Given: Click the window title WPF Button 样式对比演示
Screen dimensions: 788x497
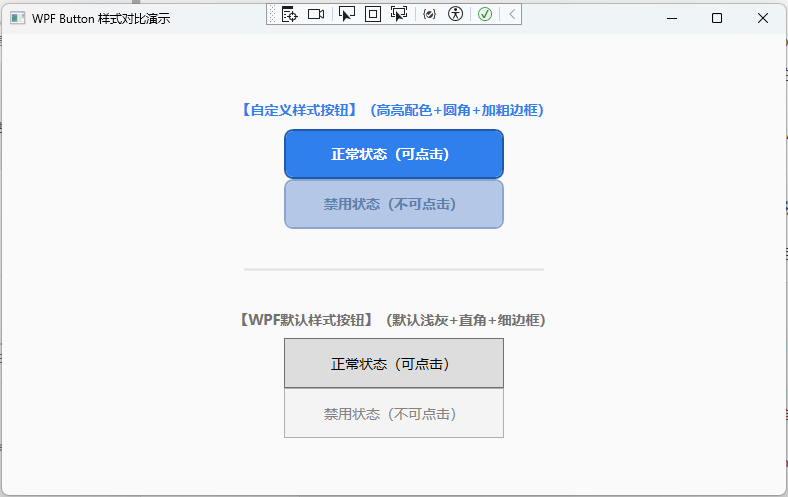Looking at the screenshot, I should click(x=101, y=19).
